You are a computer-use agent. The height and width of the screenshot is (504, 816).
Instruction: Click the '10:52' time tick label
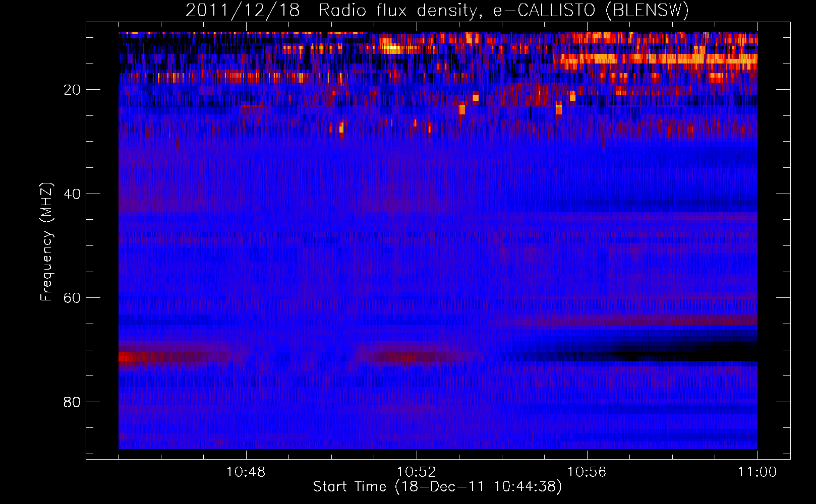(x=417, y=472)
